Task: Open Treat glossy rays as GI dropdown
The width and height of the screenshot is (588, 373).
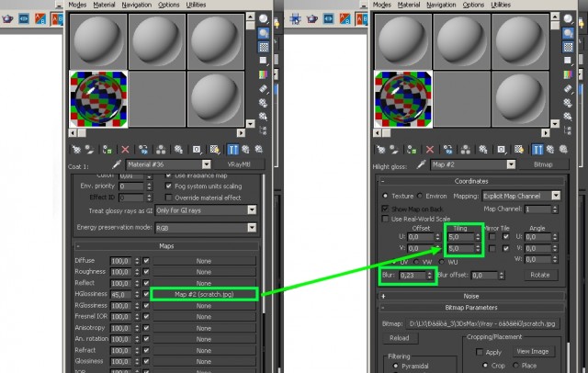Action: click(x=252, y=210)
